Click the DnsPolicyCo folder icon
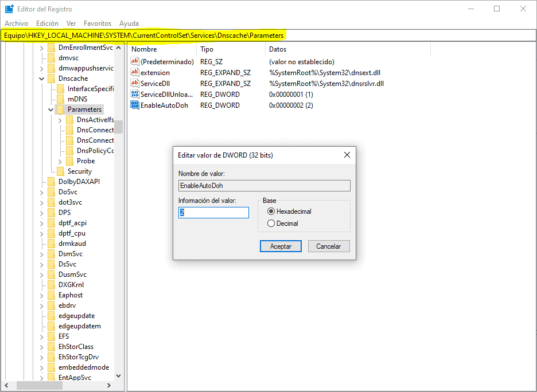 coord(69,151)
